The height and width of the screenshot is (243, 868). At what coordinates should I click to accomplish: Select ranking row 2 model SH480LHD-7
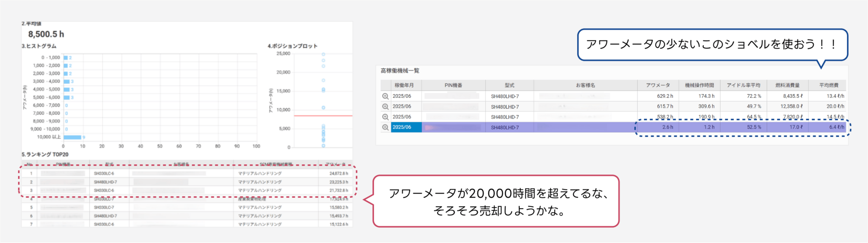(x=105, y=182)
